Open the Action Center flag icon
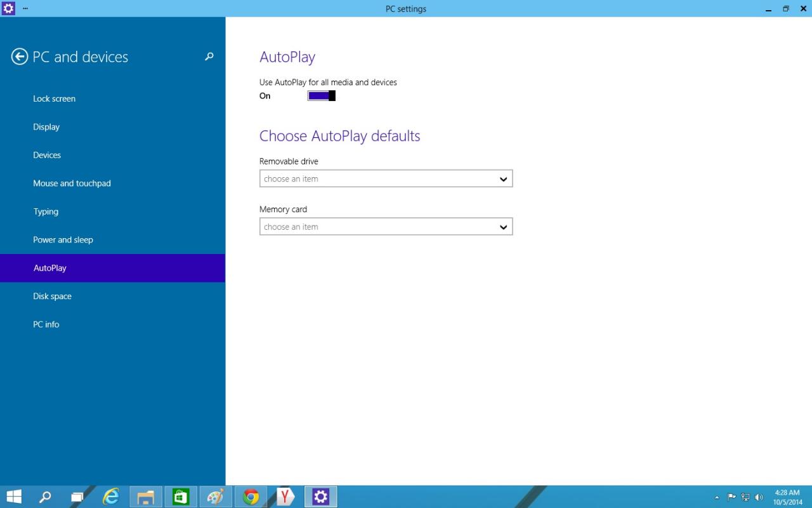Viewport: 812px width, 508px height. 731,497
